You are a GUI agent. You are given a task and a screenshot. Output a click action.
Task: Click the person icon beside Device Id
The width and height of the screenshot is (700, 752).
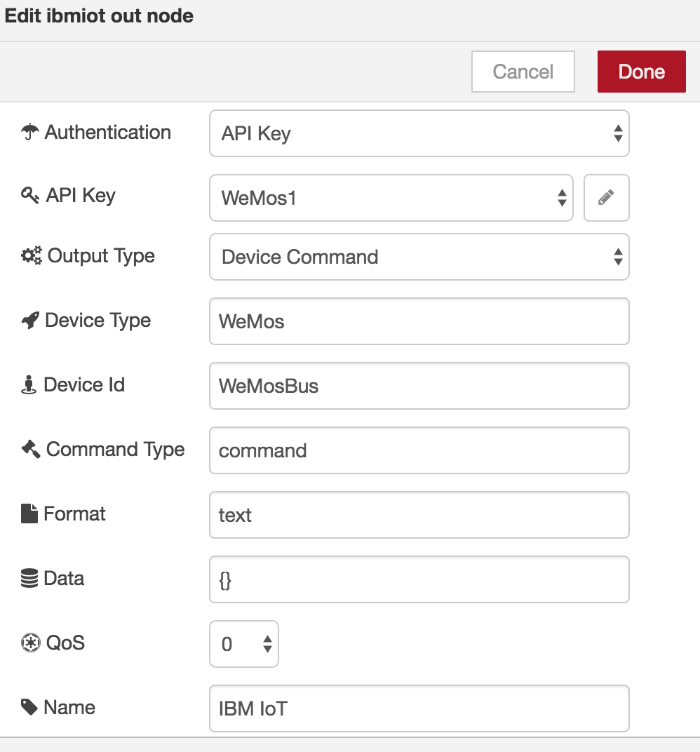[x=29, y=385]
